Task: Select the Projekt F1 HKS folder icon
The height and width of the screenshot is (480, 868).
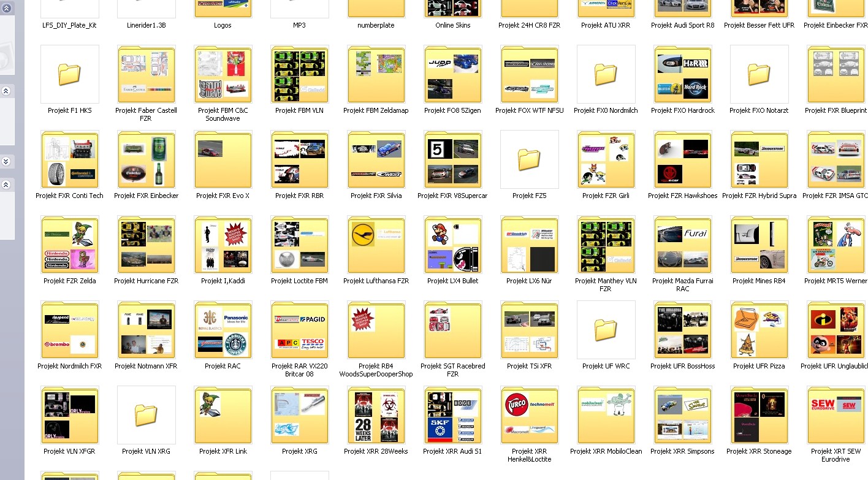Action: (70, 74)
